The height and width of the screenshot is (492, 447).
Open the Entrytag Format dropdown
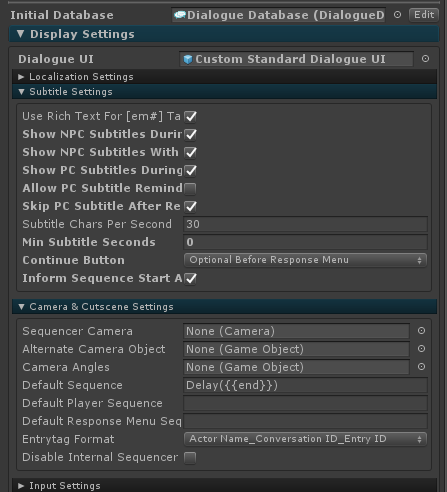click(305, 439)
